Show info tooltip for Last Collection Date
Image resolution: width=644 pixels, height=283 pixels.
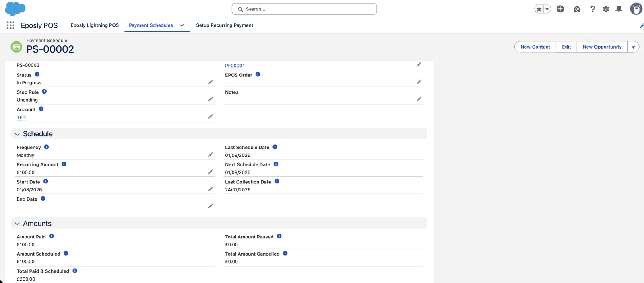click(x=277, y=181)
